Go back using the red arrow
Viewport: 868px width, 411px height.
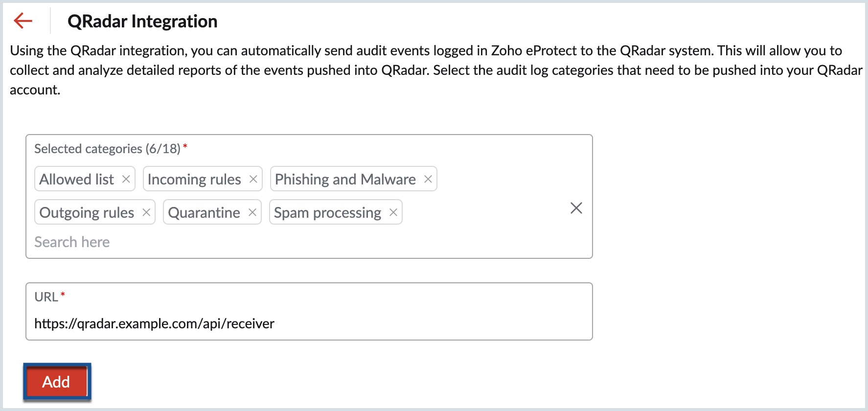(23, 21)
